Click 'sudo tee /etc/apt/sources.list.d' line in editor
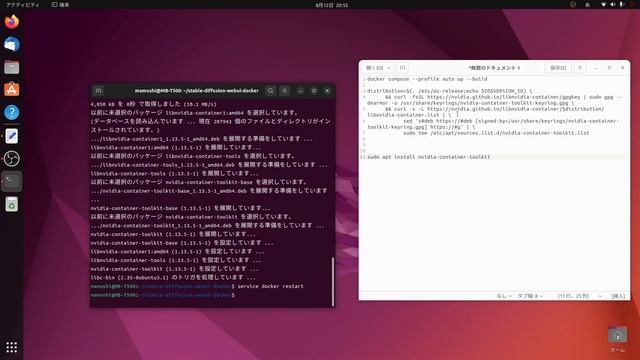This screenshot has width=640, height=360. [x=496, y=133]
